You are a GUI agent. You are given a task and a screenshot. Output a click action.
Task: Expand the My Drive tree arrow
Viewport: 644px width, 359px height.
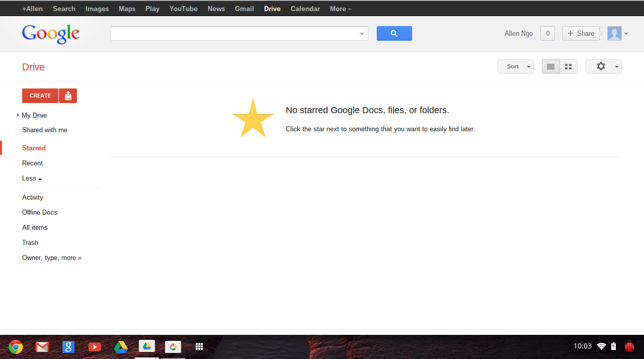18,115
